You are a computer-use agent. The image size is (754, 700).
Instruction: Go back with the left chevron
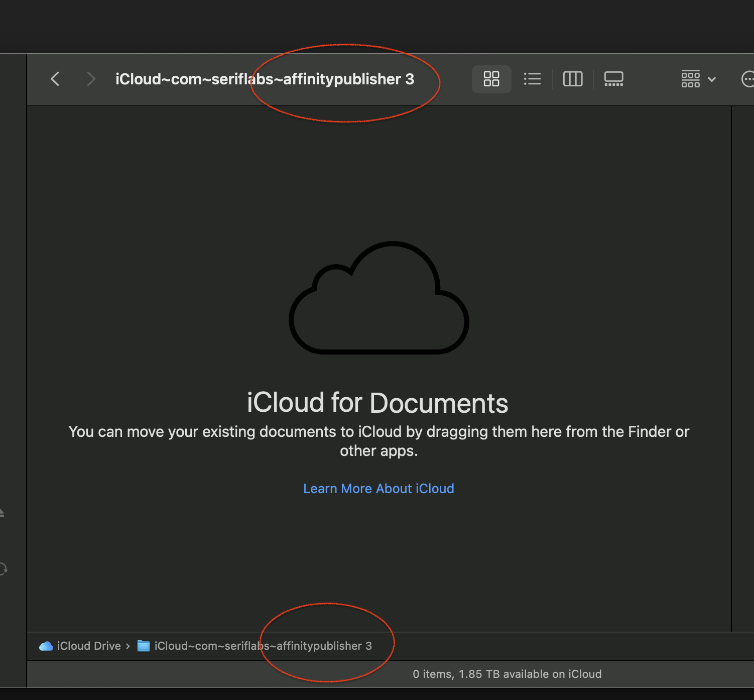55,79
